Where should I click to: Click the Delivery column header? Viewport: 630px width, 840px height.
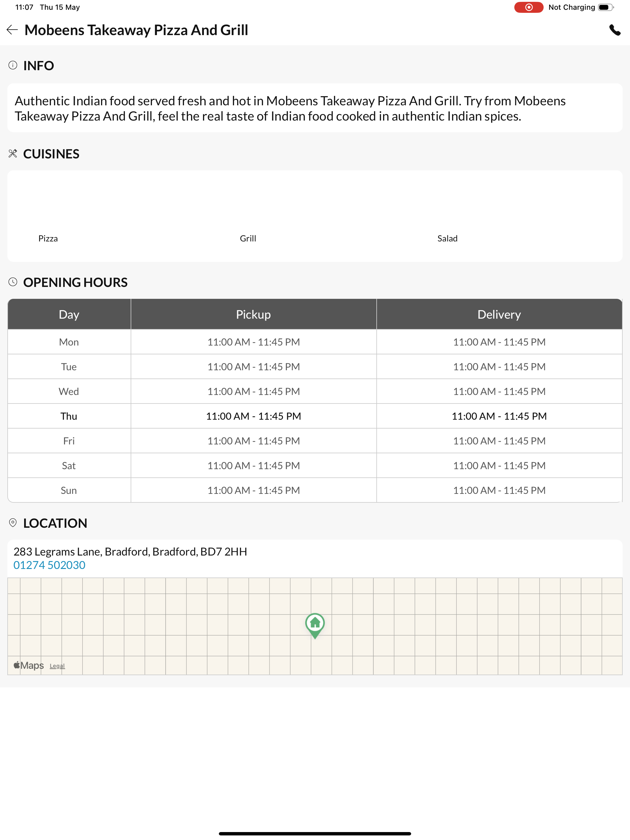pyautogui.click(x=499, y=314)
